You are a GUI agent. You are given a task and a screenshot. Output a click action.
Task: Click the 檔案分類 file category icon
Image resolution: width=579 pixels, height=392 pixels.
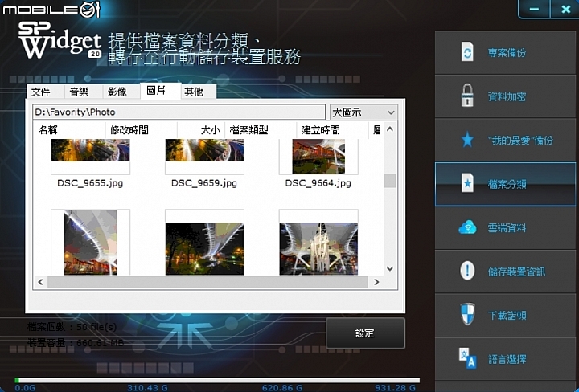(x=467, y=183)
